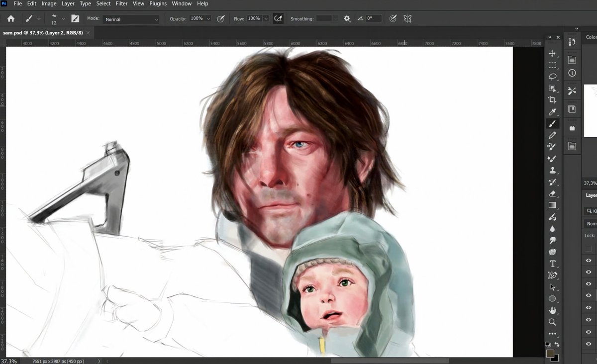This screenshot has height=364, width=597.
Task: Select the Rectangular Marquee tool
Action: point(552,65)
